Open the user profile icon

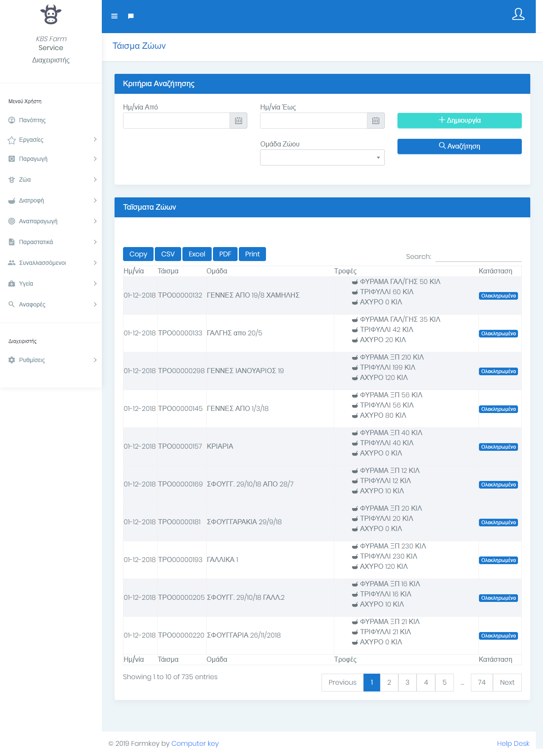[x=518, y=14]
